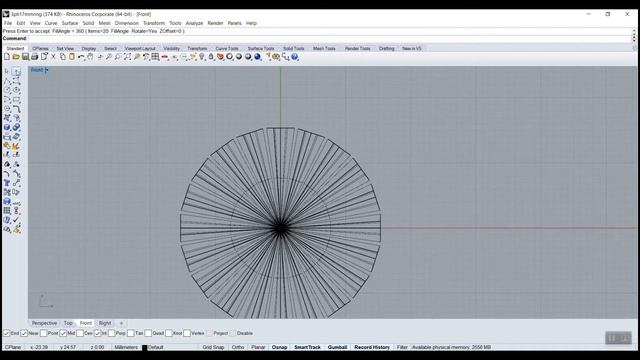The width and height of the screenshot is (640, 360).
Task: Open the Analyze menu
Action: (x=194, y=23)
